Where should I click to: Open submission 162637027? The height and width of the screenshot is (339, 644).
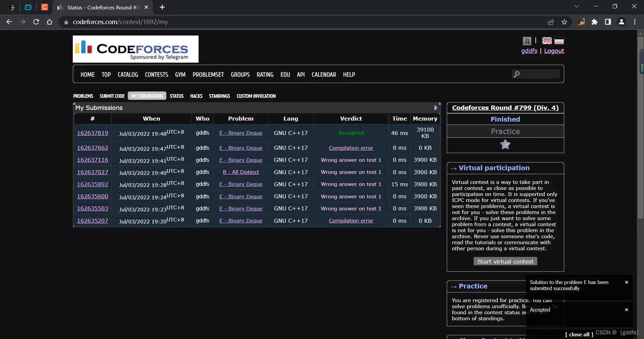[93, 172]
